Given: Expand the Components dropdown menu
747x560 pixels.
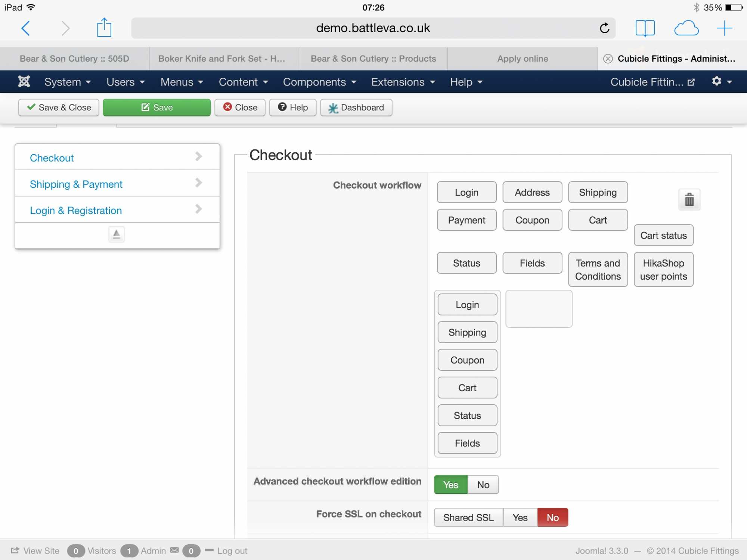Looking at the screenshot, I should pyautogui.click(x=319, y=82).
